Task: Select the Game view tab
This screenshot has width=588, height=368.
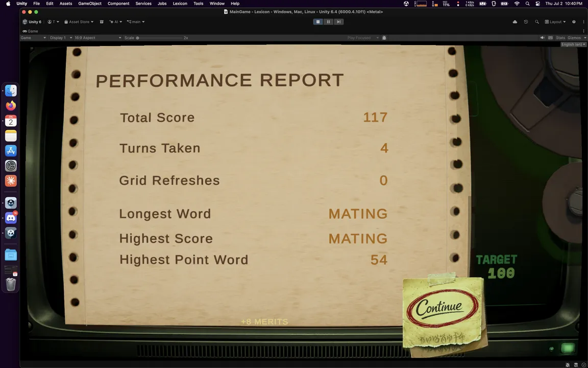Action: 31,31
